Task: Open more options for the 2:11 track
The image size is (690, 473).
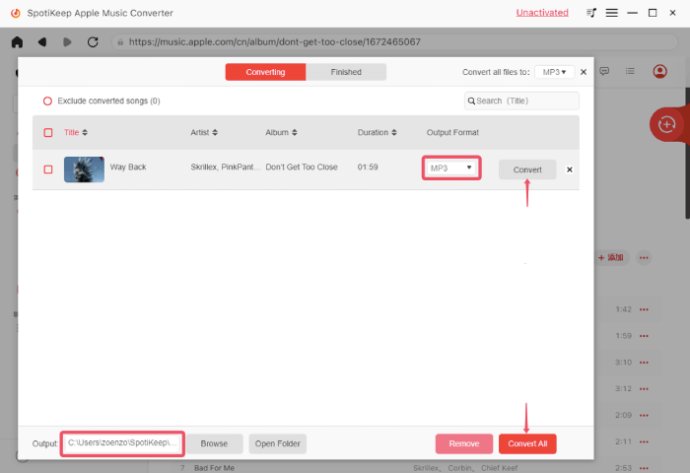Action: coord(644,442)
